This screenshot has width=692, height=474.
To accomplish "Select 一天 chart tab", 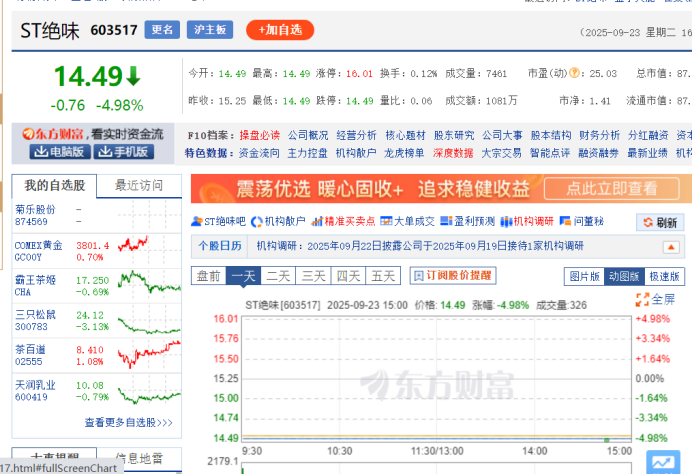I will pyautogui.click(x=243, y=276).
